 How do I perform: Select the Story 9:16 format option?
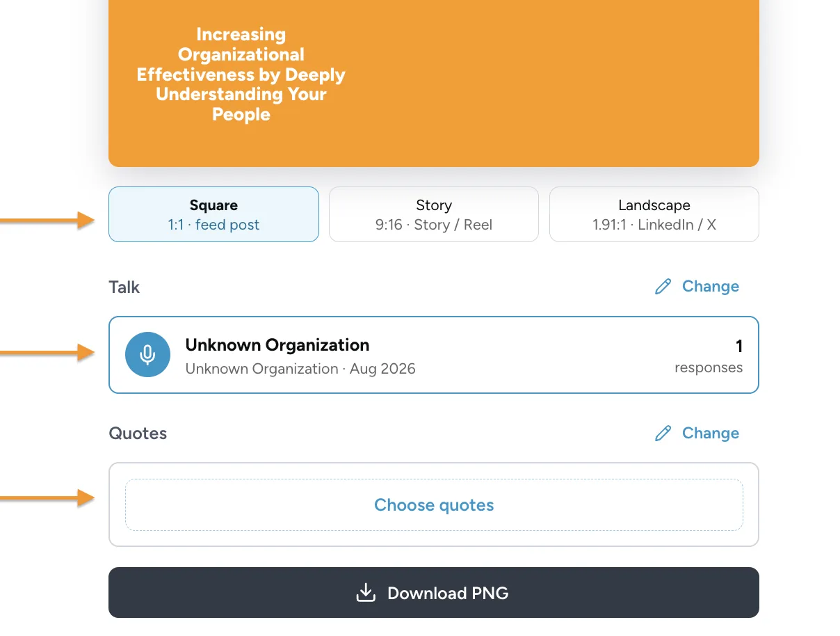pos(434,214)
